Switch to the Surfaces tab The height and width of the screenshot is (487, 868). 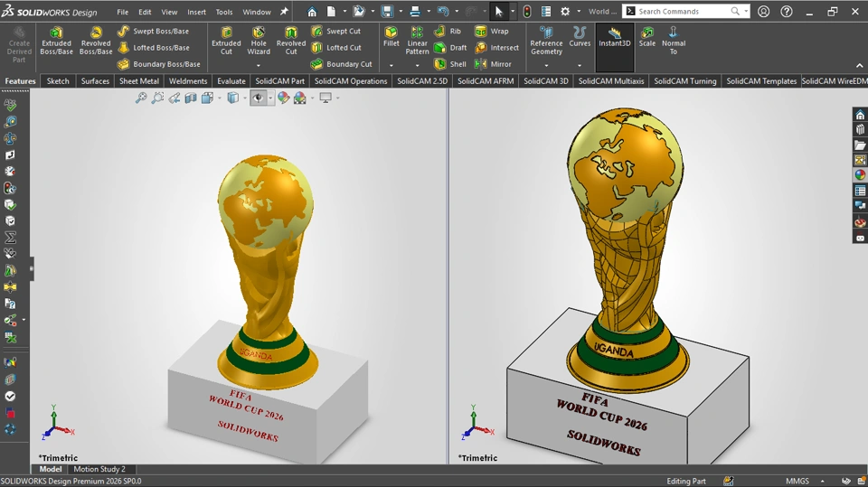95,80
